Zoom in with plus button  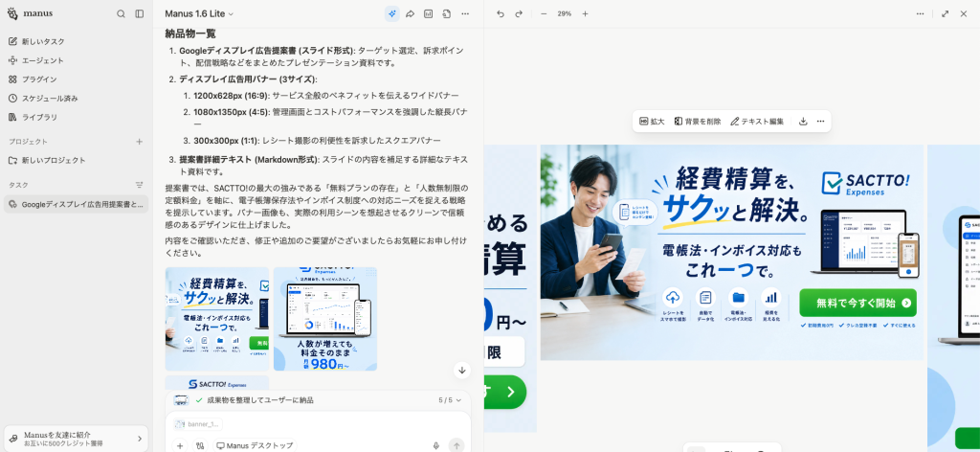click(x=585, y=13)
